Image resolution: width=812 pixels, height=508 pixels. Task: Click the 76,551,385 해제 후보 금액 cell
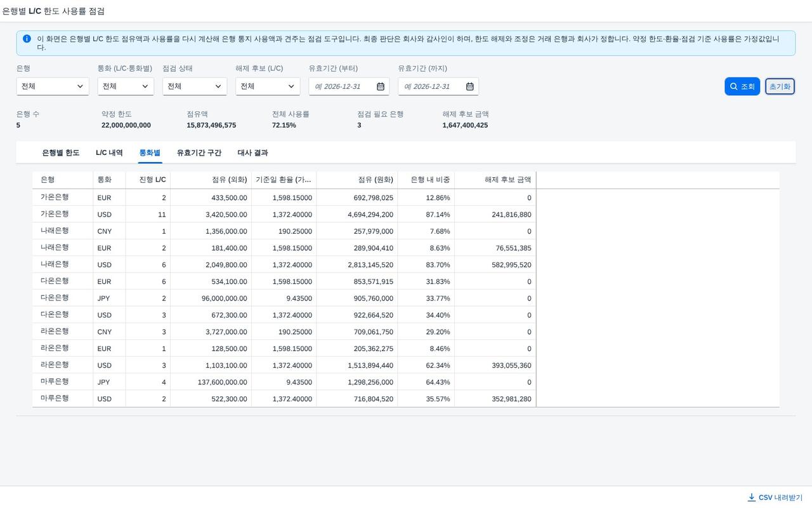(x=495, y=248)
